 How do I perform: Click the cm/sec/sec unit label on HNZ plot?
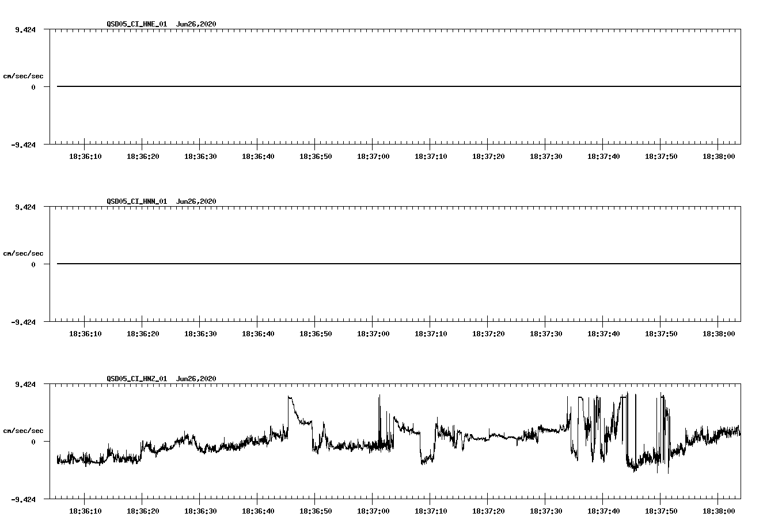click(23, 431)
